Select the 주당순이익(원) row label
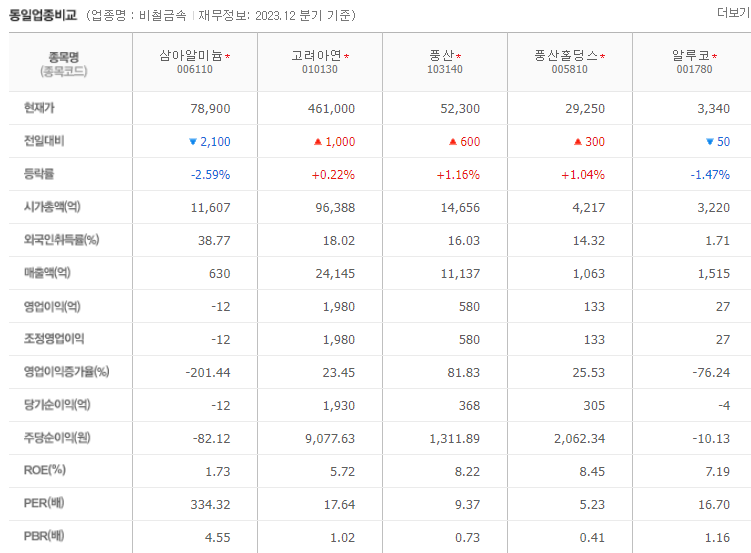The width and height of the screenshot is (751, 553). [x=57, y=438]
